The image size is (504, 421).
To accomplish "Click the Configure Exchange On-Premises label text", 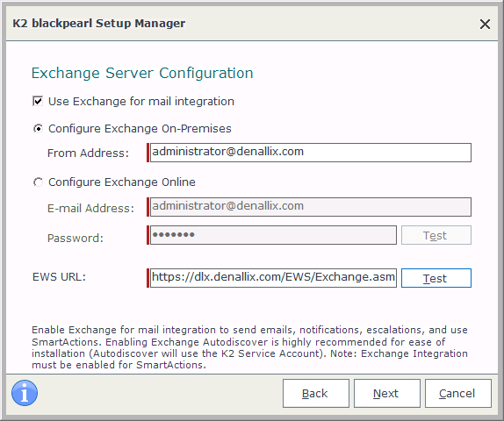I will (x=140, y=128).
